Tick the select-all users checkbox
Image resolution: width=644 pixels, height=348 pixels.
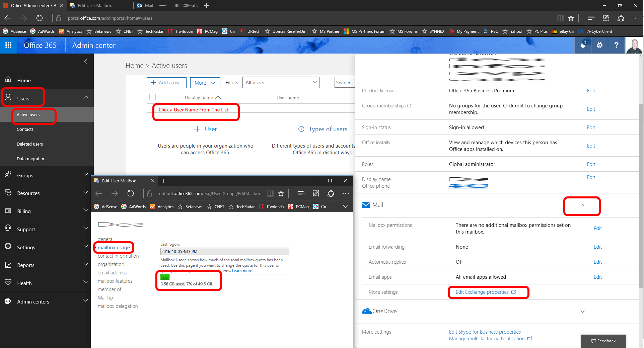(x=152, y=97)
